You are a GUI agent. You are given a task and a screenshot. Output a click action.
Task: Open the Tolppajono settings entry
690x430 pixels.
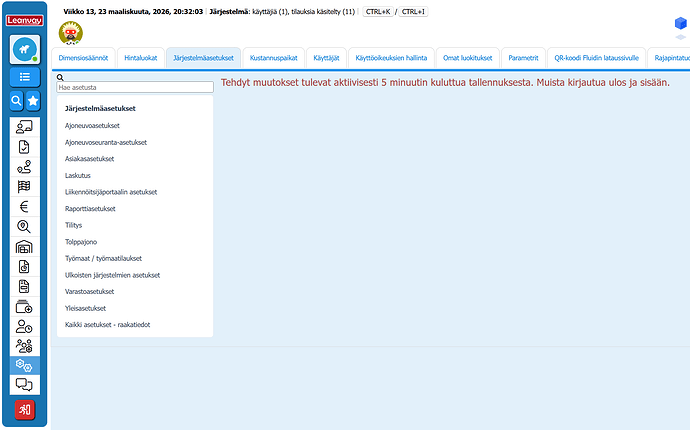coord(81,242)
